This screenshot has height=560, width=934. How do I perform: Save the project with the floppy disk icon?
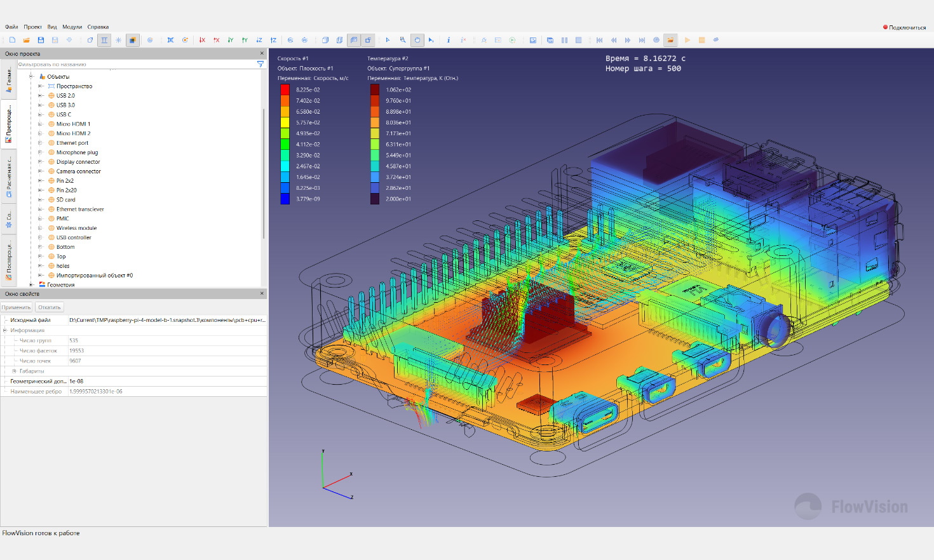(41, 40)
